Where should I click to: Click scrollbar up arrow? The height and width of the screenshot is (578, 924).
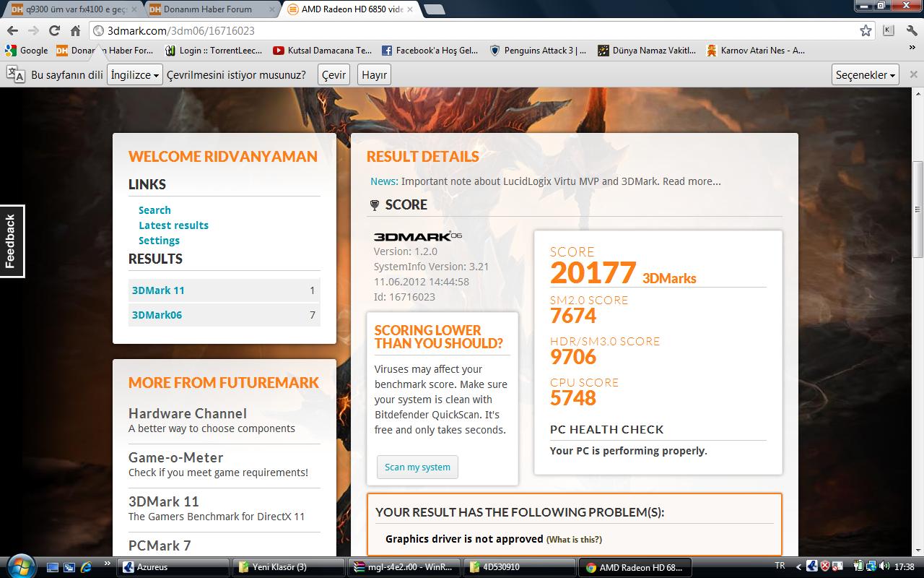click(918, 95)
